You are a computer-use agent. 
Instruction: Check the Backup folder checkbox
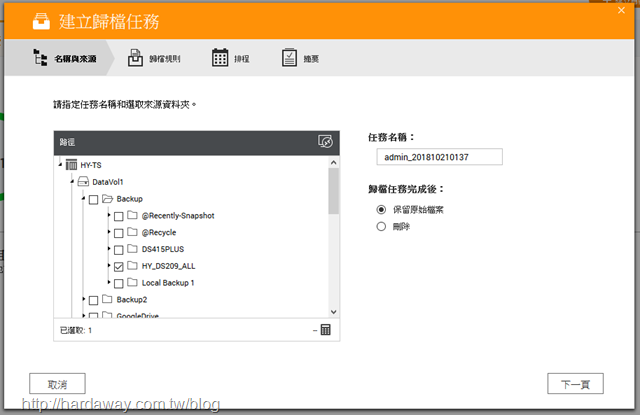[x=93, y=200]
